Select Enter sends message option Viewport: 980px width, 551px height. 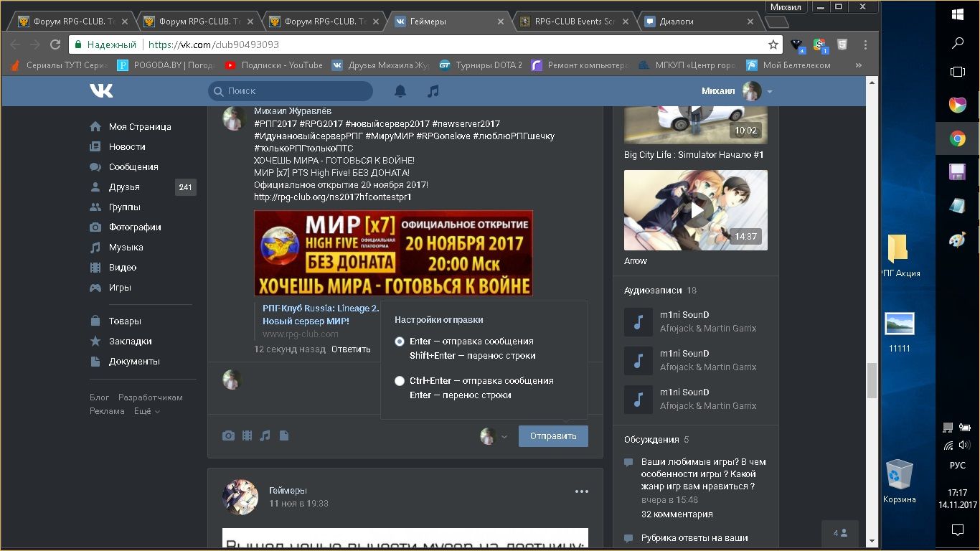[x=400, y=342]
